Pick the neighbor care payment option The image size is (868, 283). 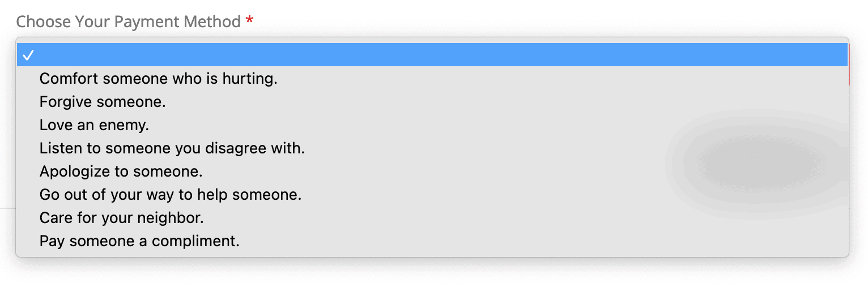[121, 218]
